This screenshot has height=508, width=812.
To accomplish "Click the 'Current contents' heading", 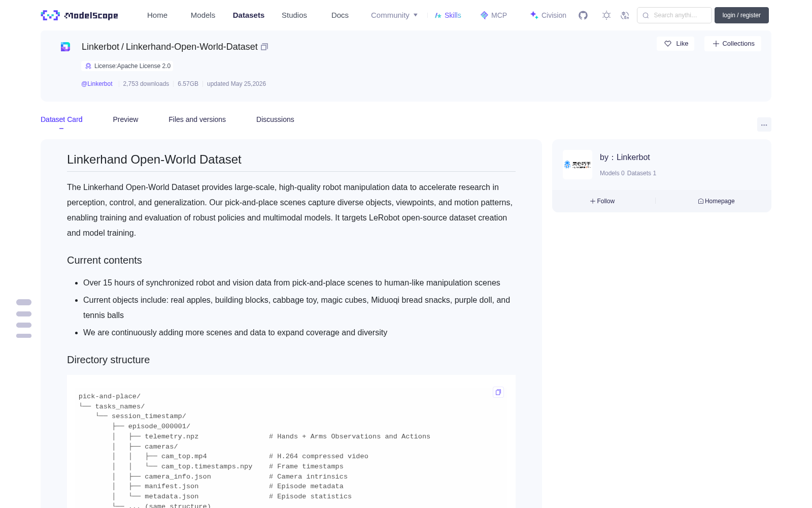I will tap(105, 260).
